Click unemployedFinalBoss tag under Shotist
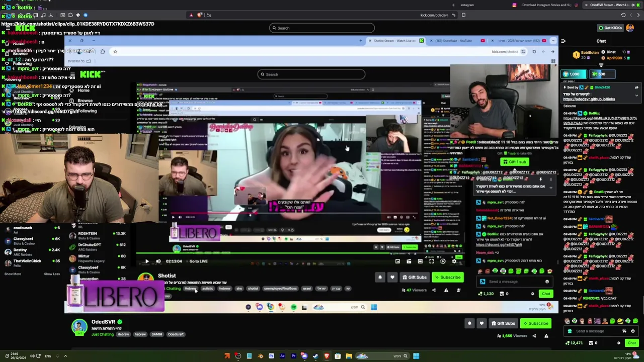The height and width of the screenshot is (362, 644). click(x=280, y=289)
